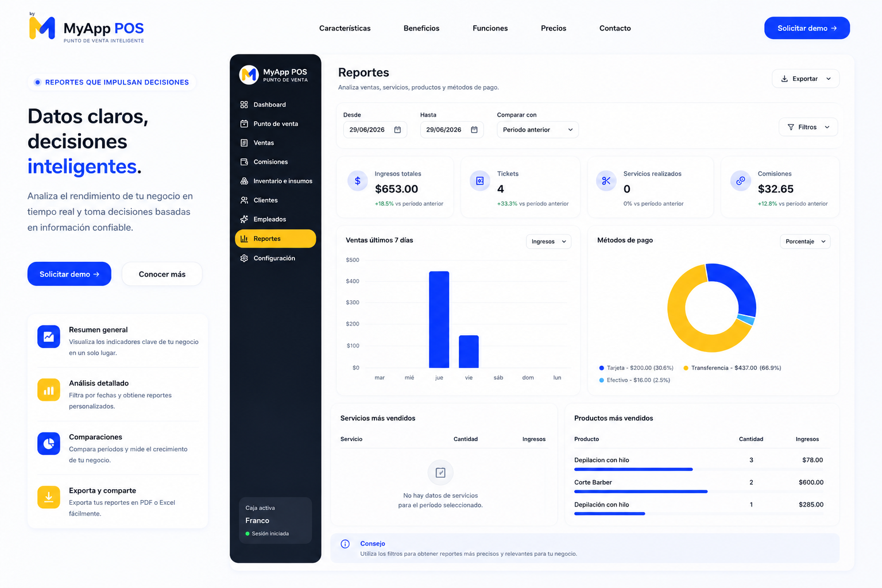Click the Tickets card icon
The width and height of the screenshot is (882, 588).
pyautogui.click(x=480, y=181)
